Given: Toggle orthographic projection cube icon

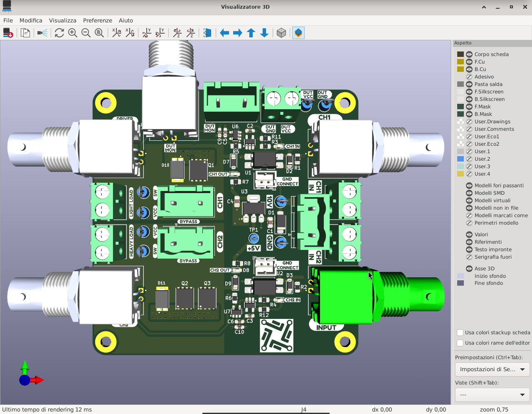Looking at the screenshot, I should coord(281,33).
